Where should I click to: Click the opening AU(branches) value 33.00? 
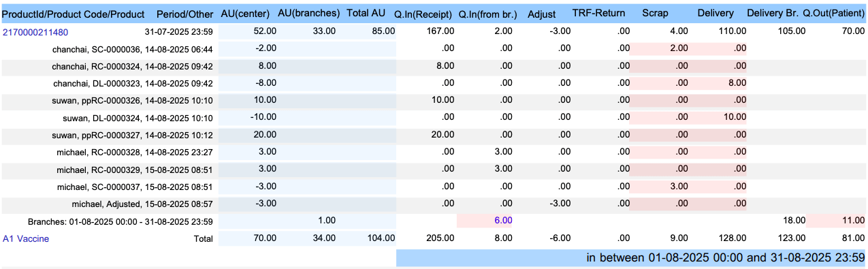pyautogui.click(x=324, y=31)
